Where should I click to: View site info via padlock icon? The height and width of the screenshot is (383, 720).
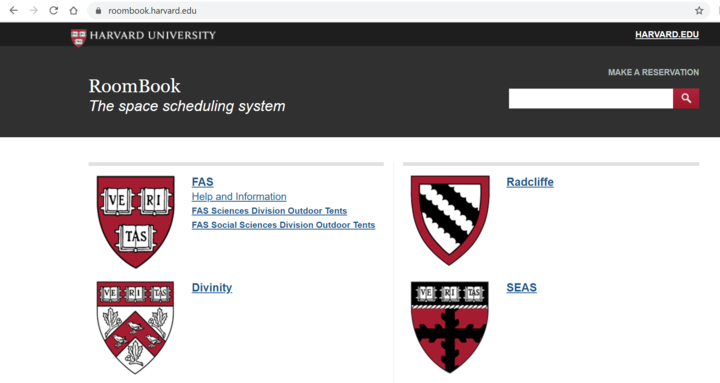(98, 11)
